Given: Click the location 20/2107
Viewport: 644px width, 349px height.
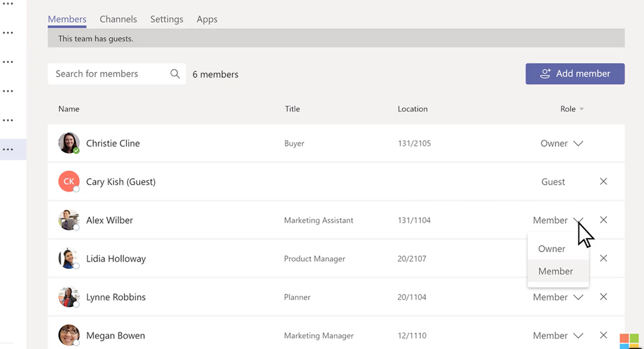Looking at the screenshot, I should tap(412, 259).
